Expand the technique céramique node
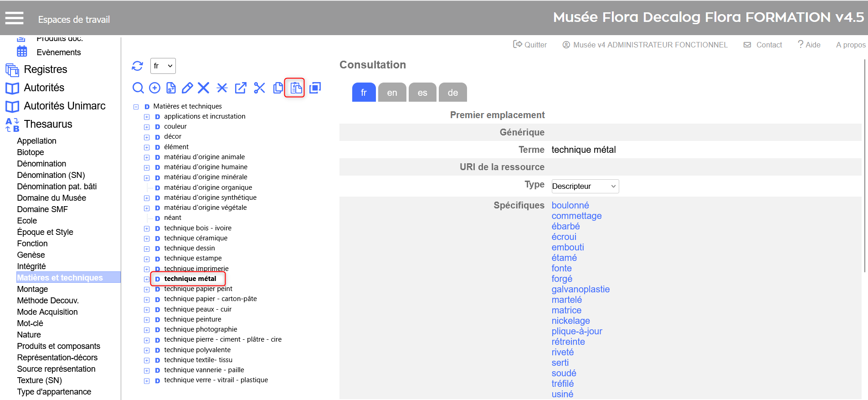Viewport: 868px width, 400px height. 147,239
